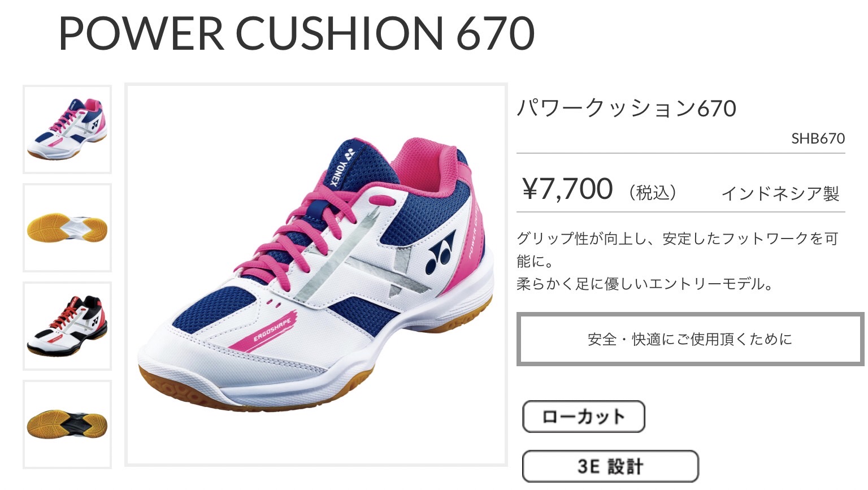Click the SHB670 product code

pyautogui.click(x=818, y=138)
